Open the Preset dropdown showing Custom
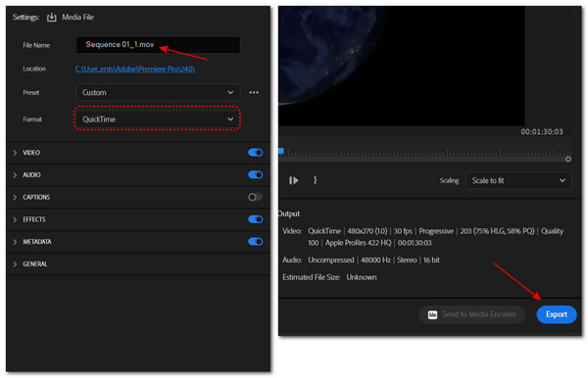The width and height of the screenshot is (588, 378). [158, 92]
